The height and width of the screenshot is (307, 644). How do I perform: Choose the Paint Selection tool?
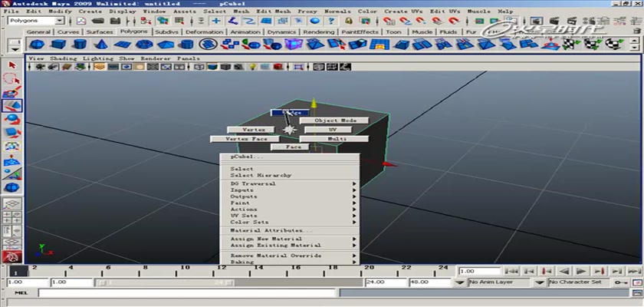tap(12, 92)
